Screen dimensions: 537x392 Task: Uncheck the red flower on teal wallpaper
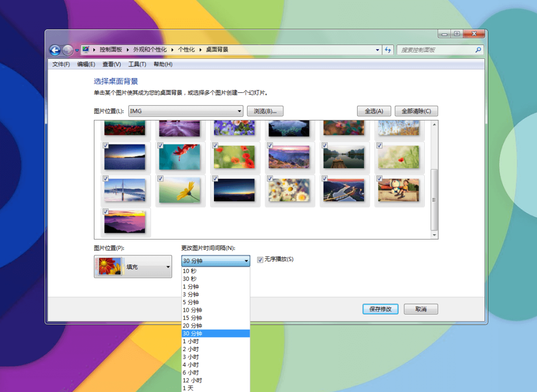coord(160,146)
